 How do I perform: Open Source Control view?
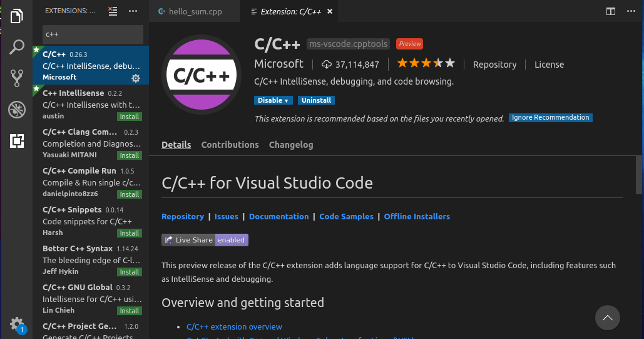tap(16, 78)
